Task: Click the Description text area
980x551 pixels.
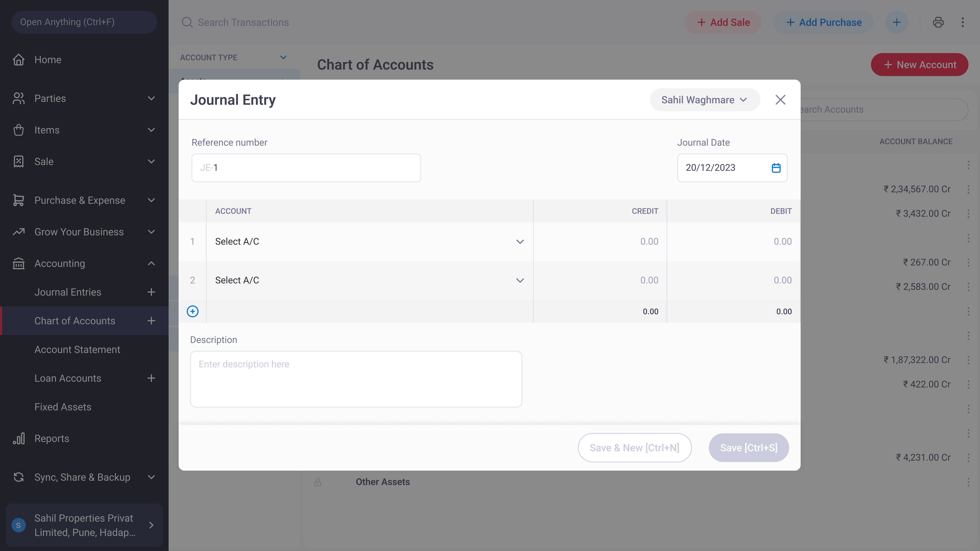Action: click(356, 379)
